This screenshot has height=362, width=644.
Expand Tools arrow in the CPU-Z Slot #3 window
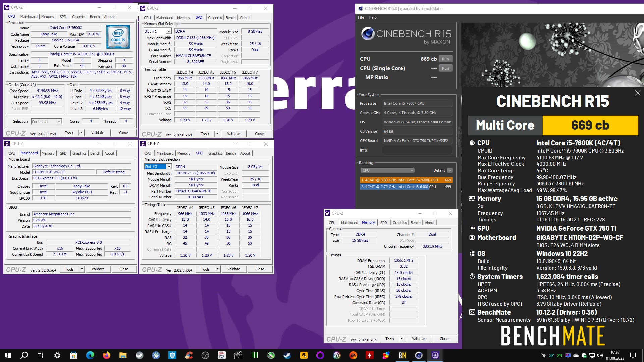[217, 269]
